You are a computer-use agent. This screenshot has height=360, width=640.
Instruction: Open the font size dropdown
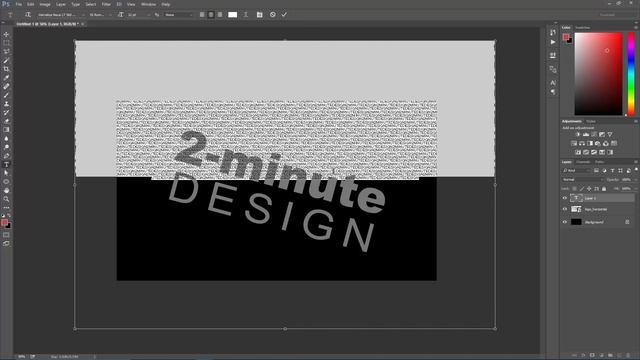point(138,15)
